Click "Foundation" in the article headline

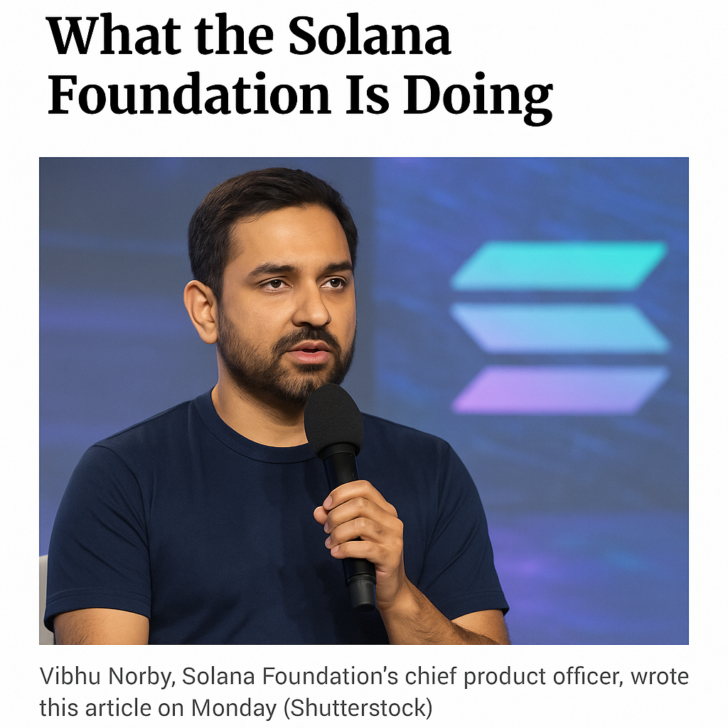[x=190, y=95]
